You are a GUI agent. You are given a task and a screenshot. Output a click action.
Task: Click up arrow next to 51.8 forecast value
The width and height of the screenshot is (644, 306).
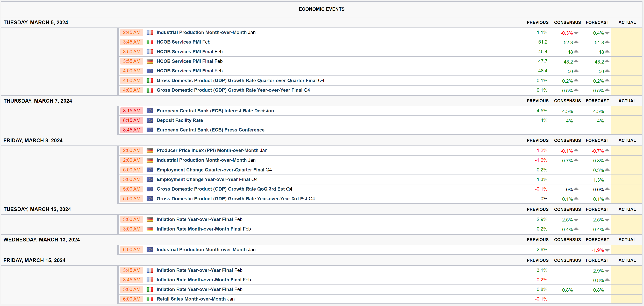pyautogui.click(x=607, y=42)
